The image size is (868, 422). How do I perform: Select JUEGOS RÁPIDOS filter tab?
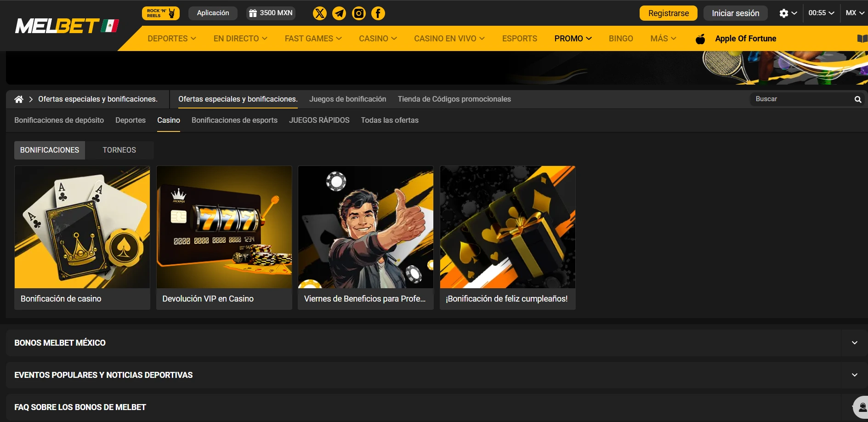tap(319, 120)
